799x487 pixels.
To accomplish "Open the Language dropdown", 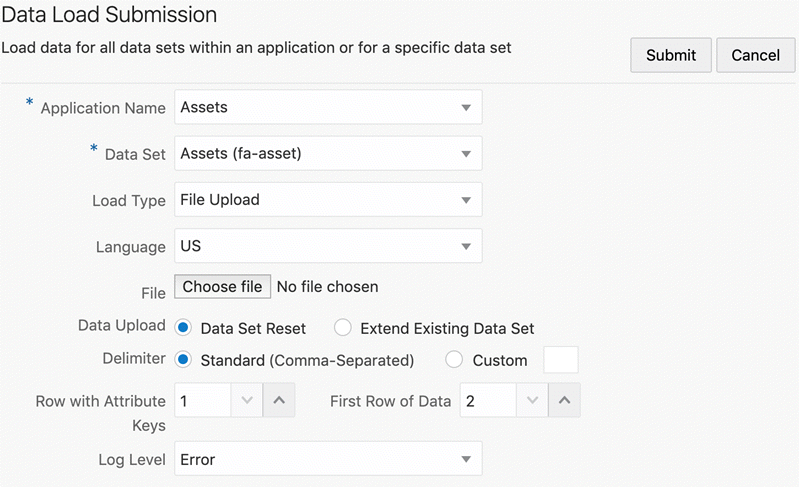I will pos(328,246).
